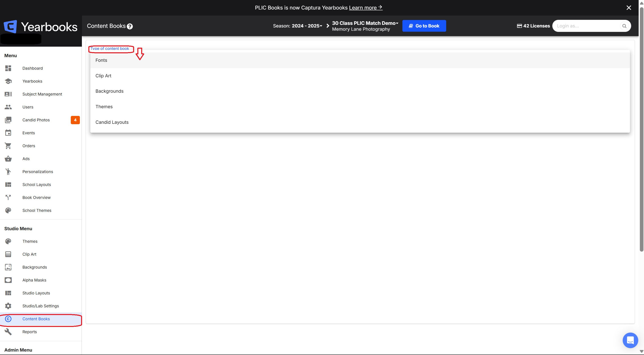Viewport: 644px width, 355px height.
Task: Open Dashboard from the menu
Action: [x=41, y=68]
